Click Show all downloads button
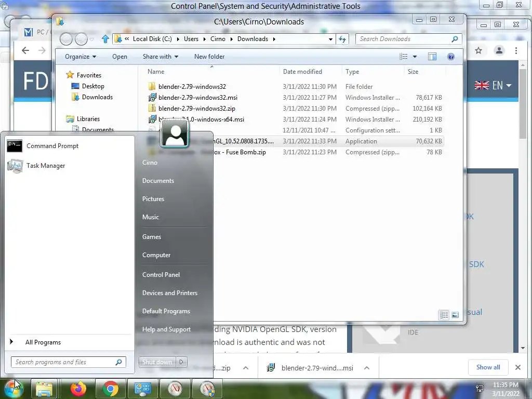The width and height of the screenshot is (532, 399). 488,367
